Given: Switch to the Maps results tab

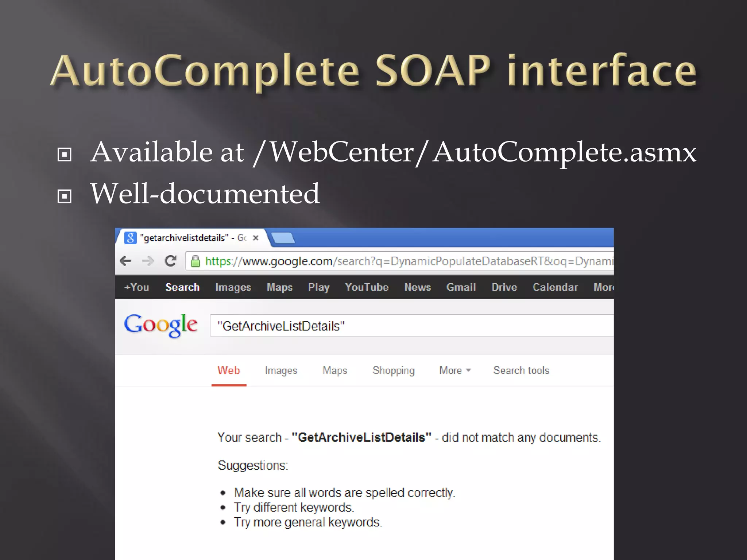Looking at the screenshot, I should (335, 370).
